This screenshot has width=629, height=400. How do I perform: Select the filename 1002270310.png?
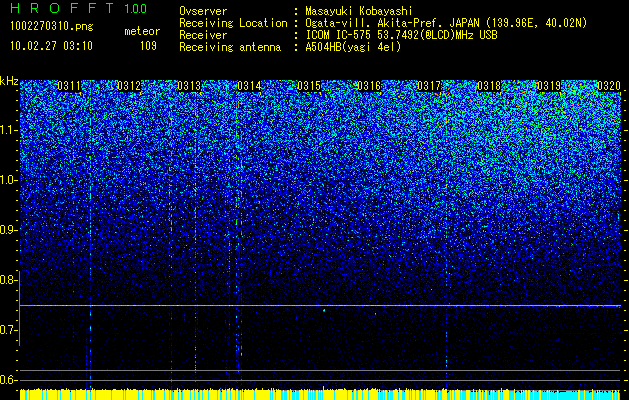pos(52,27)
